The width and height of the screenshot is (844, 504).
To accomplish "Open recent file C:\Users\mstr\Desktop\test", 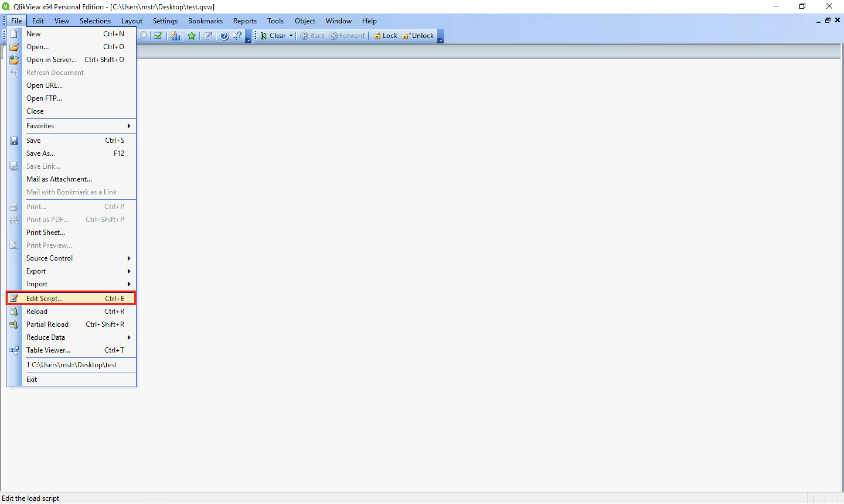I will click(x=71, y=365).
